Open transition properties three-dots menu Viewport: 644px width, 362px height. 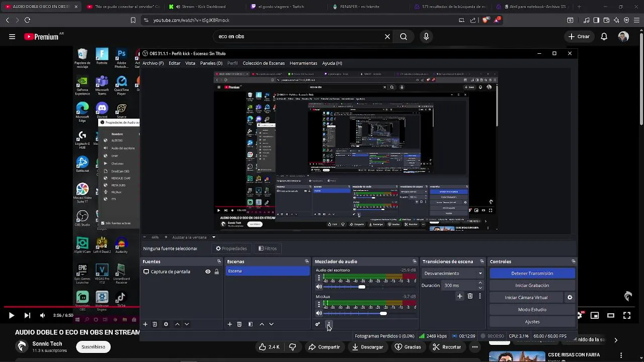tap(479, 297)
